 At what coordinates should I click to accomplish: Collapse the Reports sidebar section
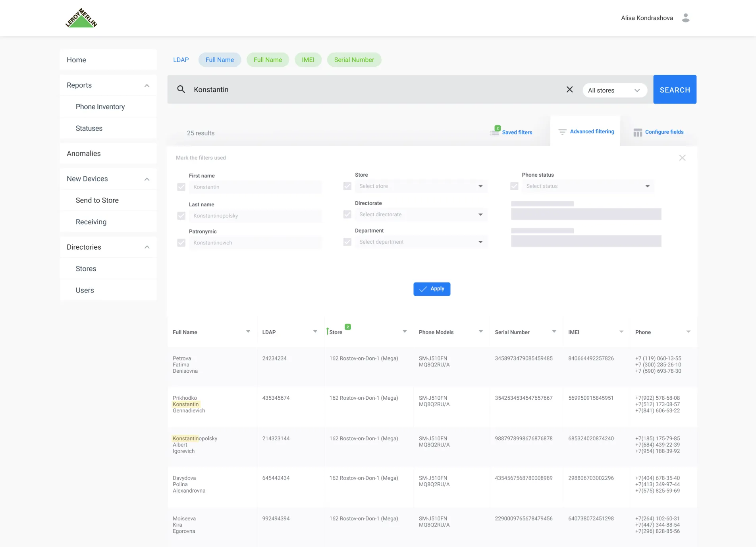click(147, 85)
